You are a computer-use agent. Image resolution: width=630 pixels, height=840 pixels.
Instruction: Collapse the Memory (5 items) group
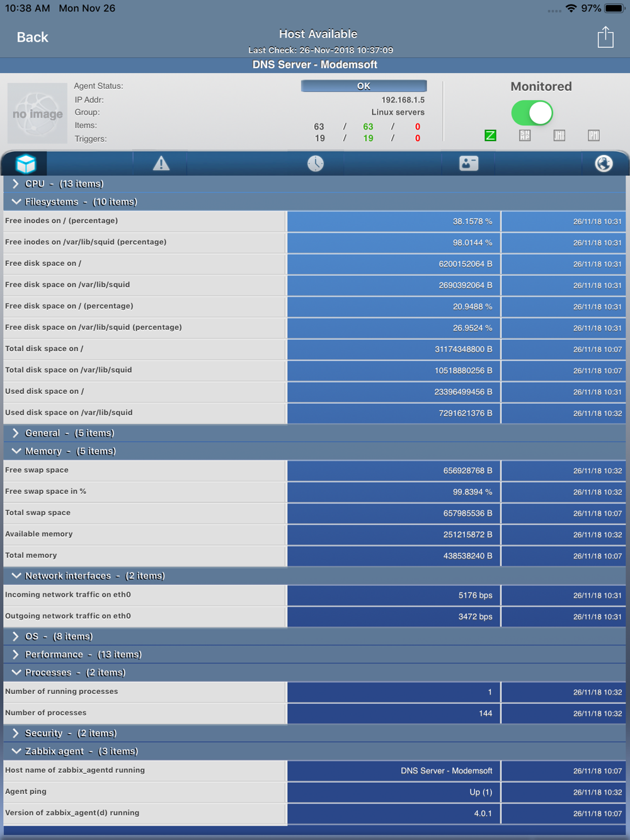315,451
